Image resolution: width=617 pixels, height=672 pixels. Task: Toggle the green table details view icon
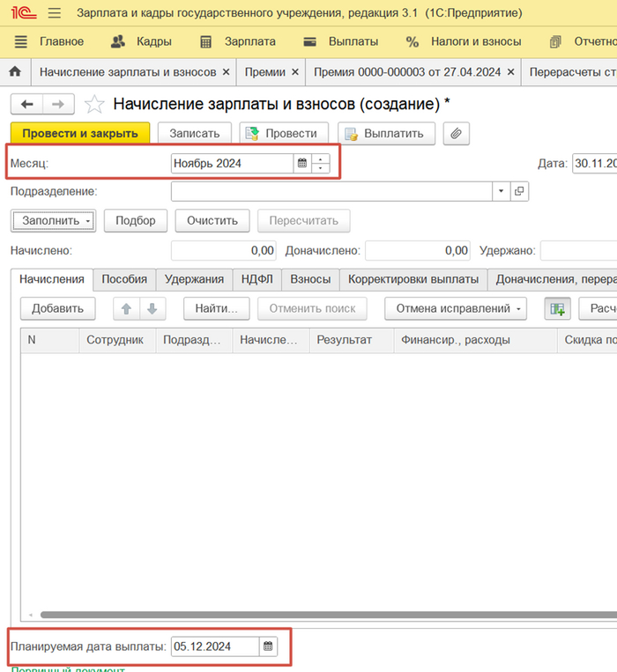558,308
